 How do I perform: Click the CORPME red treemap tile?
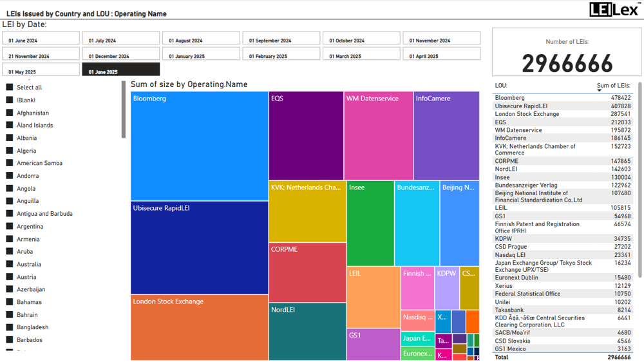307,272
